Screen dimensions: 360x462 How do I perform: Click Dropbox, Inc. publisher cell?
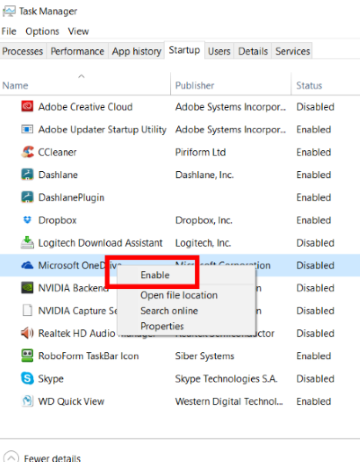coord(204,220)
